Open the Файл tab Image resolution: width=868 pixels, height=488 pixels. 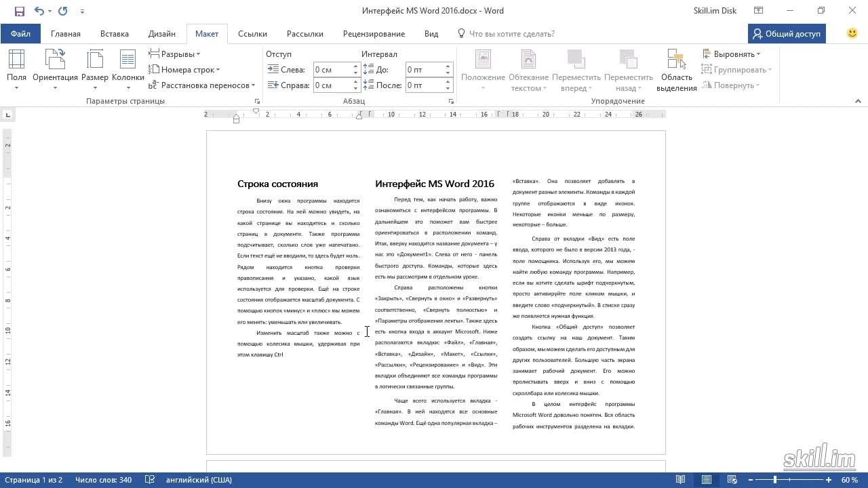(x=20, y=34)
